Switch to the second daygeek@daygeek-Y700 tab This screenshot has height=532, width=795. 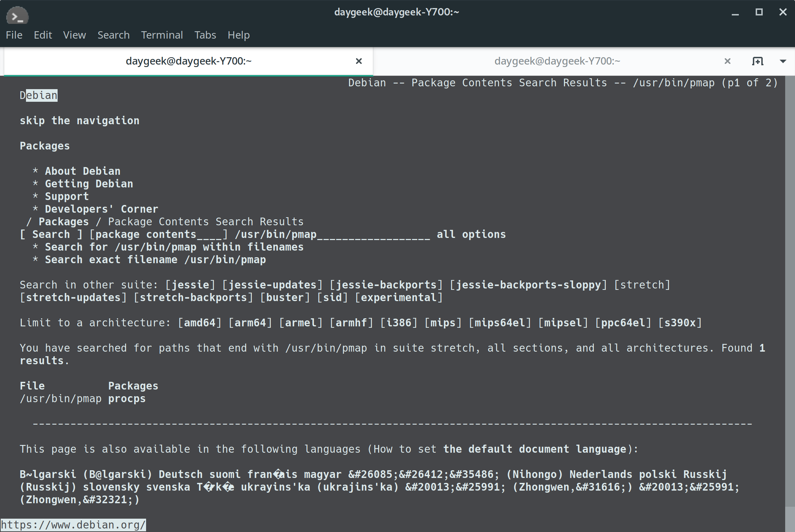(x=557, y=61)
